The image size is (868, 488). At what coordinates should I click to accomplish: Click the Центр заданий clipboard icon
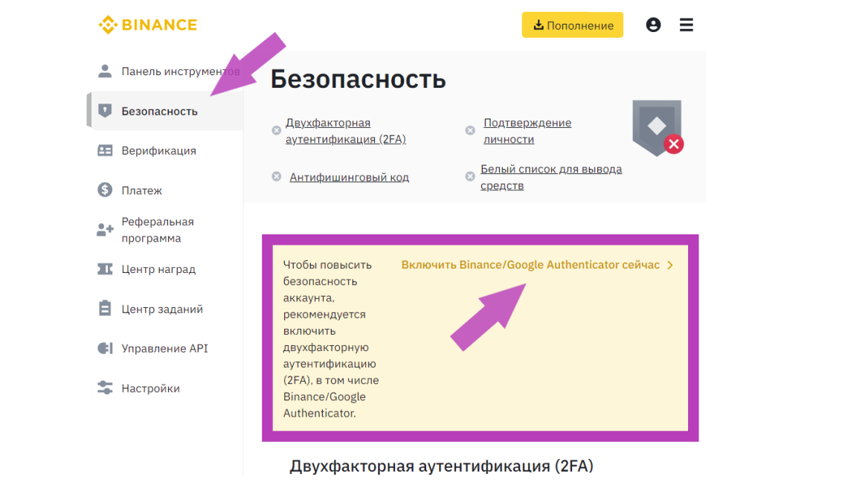105,309
